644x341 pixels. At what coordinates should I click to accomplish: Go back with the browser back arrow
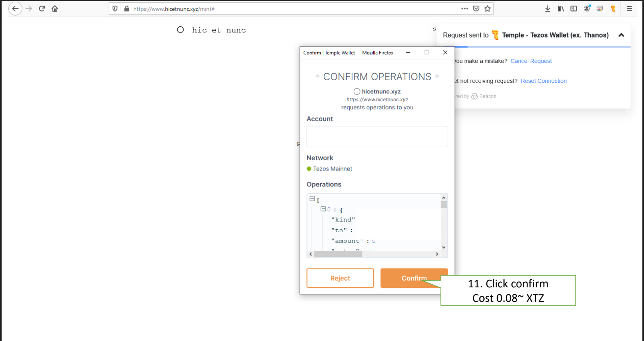[15, 8]
